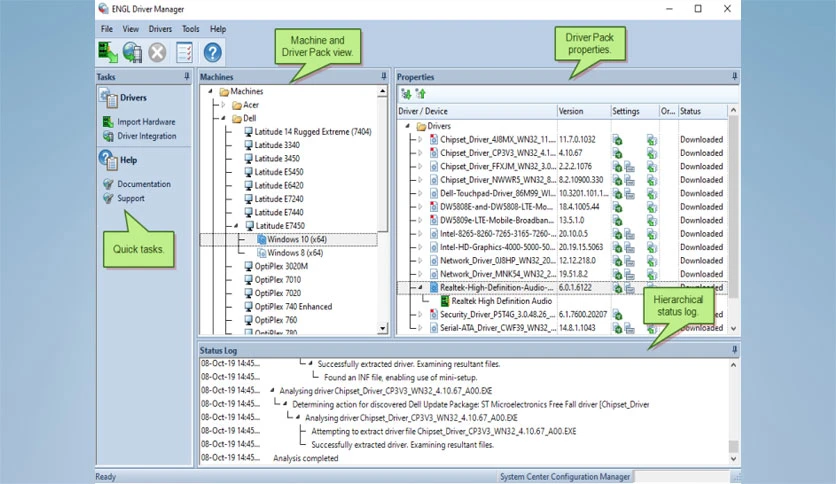Click the first green arrow icon in Properties toolbar
Screen dimensions: 836x484
[x=406, y=94]
